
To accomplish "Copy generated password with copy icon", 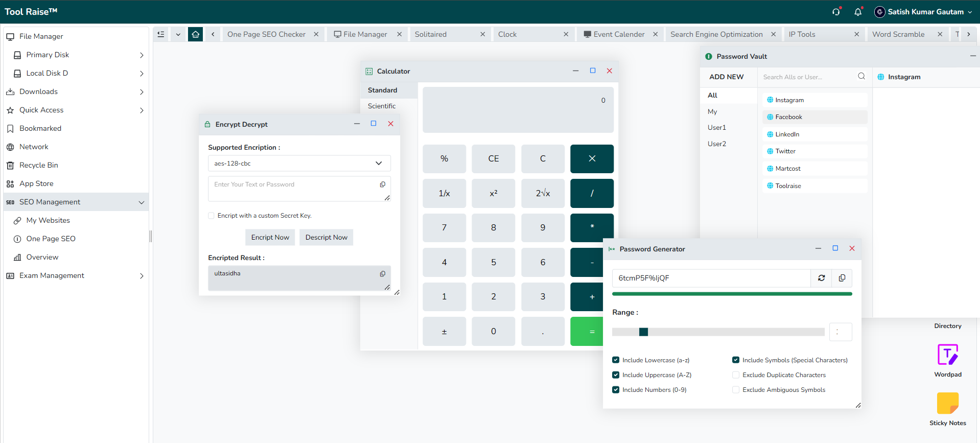I will pos(842,278).
